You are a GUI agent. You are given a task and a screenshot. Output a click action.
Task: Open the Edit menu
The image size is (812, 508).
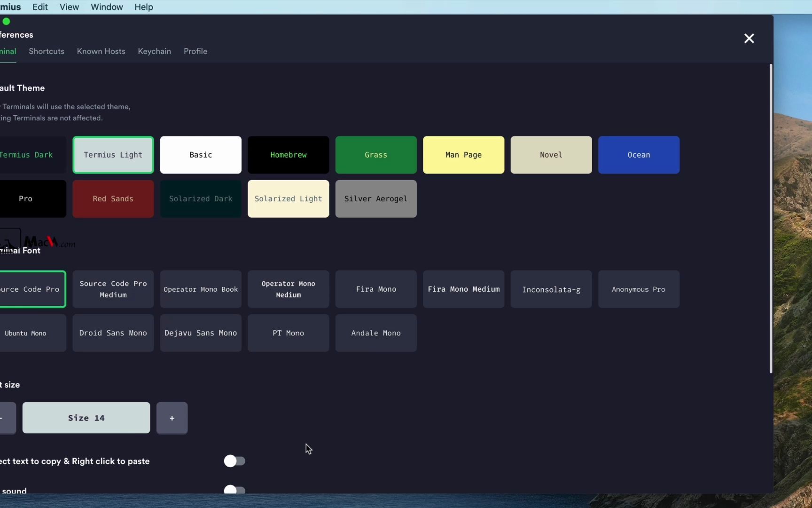tap(40, 7)
